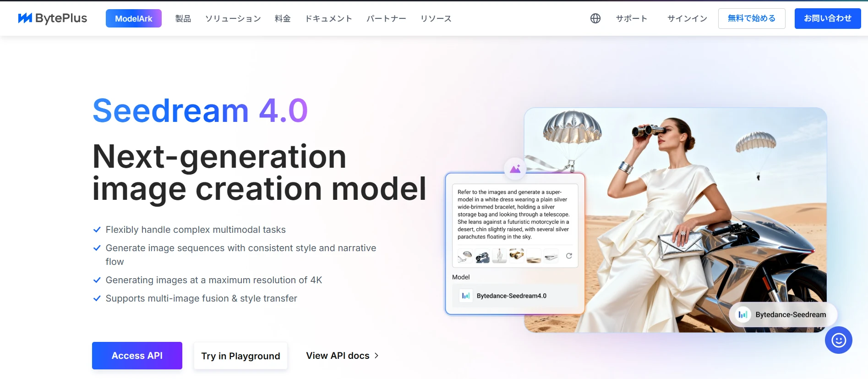Select the motorcycle reference thumbnail
Viewport: 868px width, 379px height.
click(x=482, y=256)
